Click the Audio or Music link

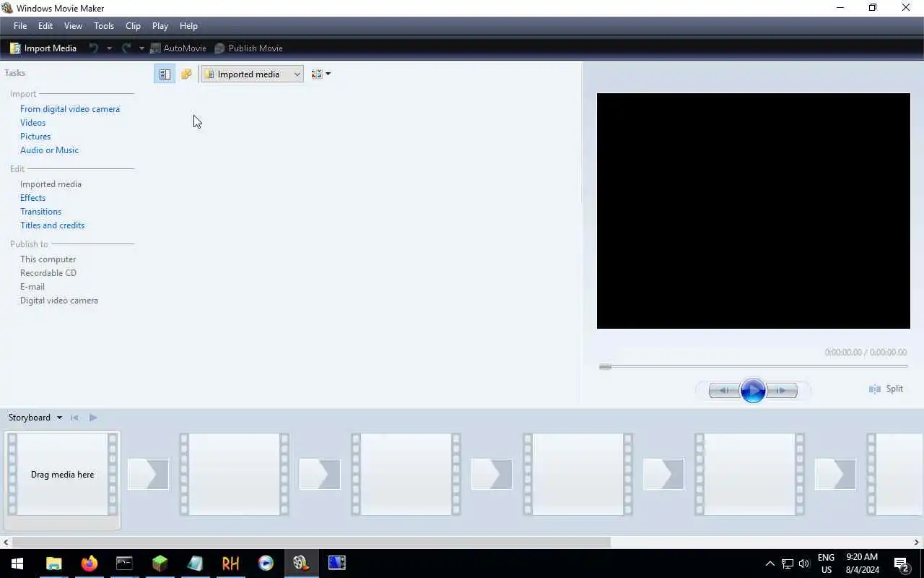(49, 150)
